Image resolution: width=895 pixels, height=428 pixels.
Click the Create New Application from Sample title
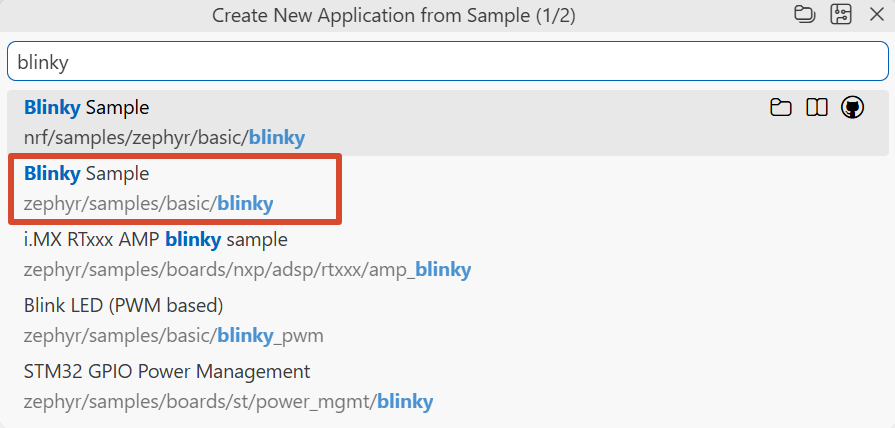click(x=394, y=15)
